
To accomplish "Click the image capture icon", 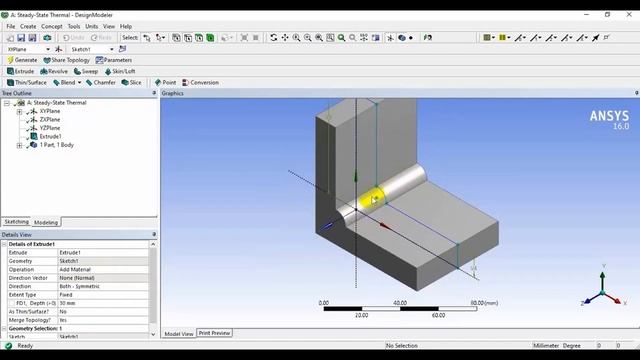I will tap(47, 38).
